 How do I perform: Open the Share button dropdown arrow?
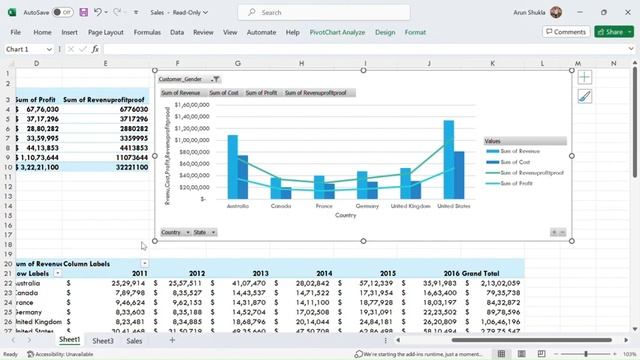coord(630,31)
